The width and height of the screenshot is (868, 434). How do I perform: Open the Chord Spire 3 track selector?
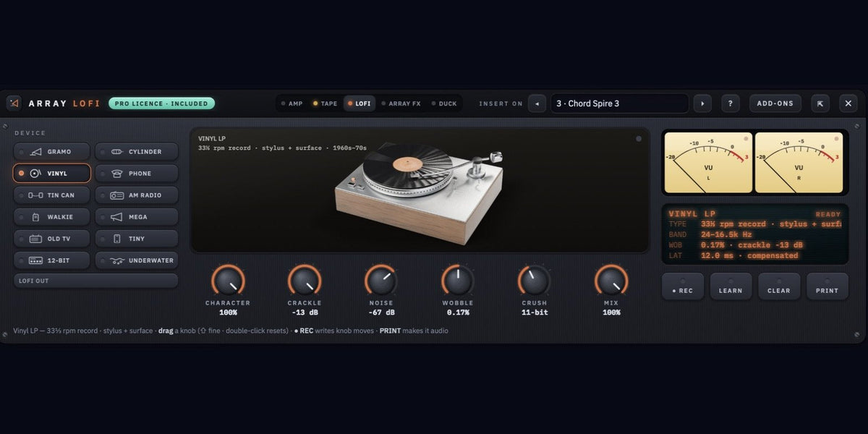click(x=619, y=103)
